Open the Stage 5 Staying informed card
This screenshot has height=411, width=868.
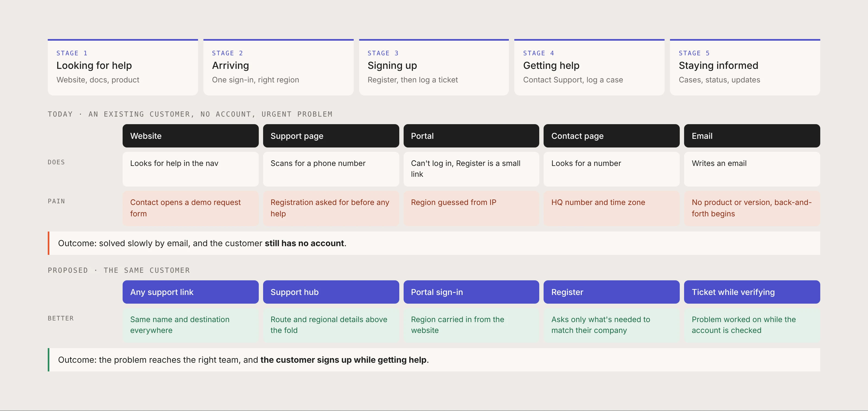tap(745, 68)
